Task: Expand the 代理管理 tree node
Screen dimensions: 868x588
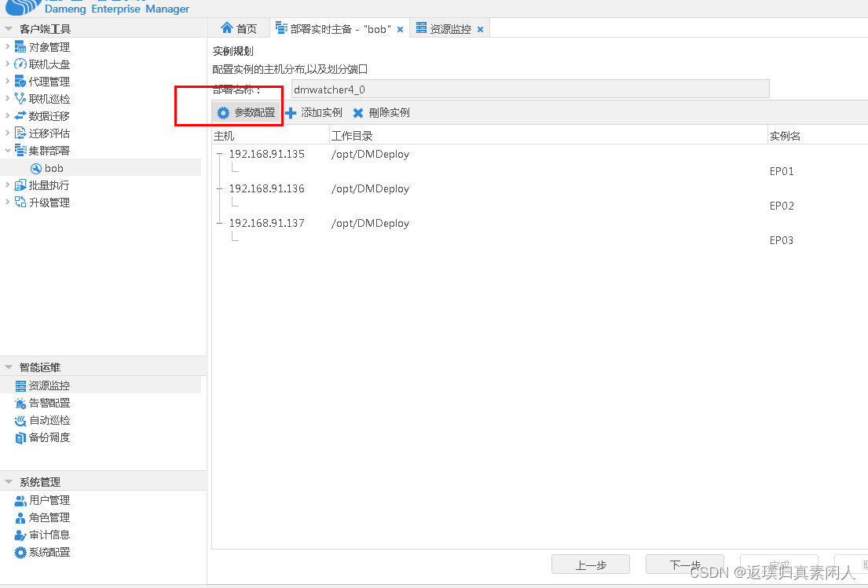Action: click(x=7, y=81)
